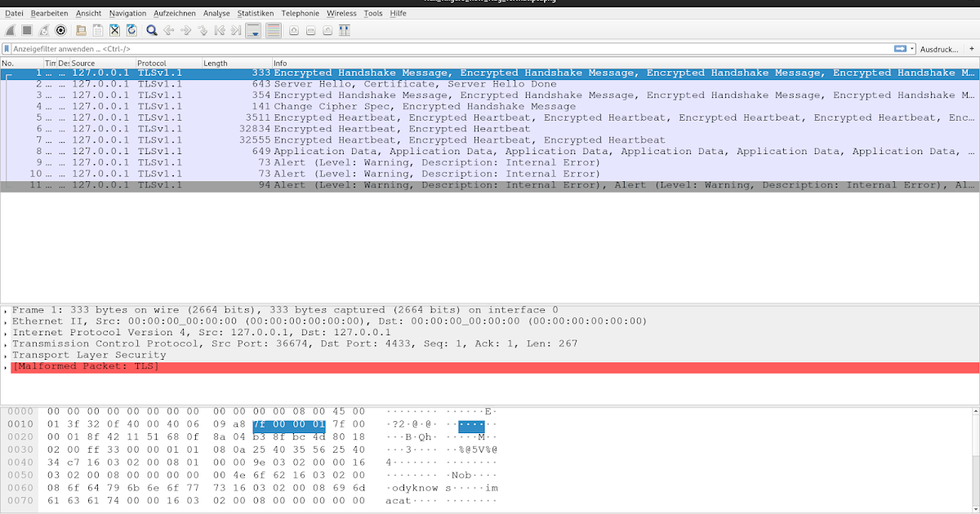Stop the running capture
Image resolution: width=980 pixels, height=514 pixels.
(x=27, y=30)
